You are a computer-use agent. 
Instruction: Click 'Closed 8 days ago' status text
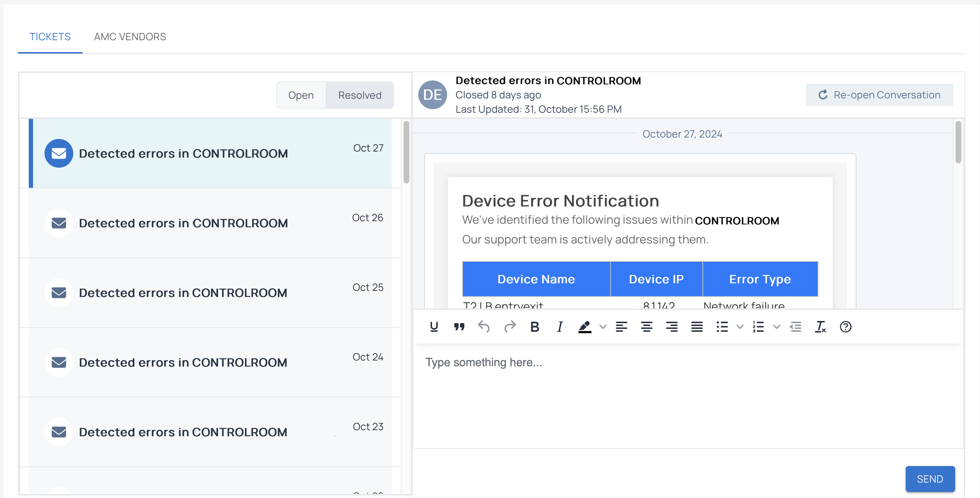498,95
